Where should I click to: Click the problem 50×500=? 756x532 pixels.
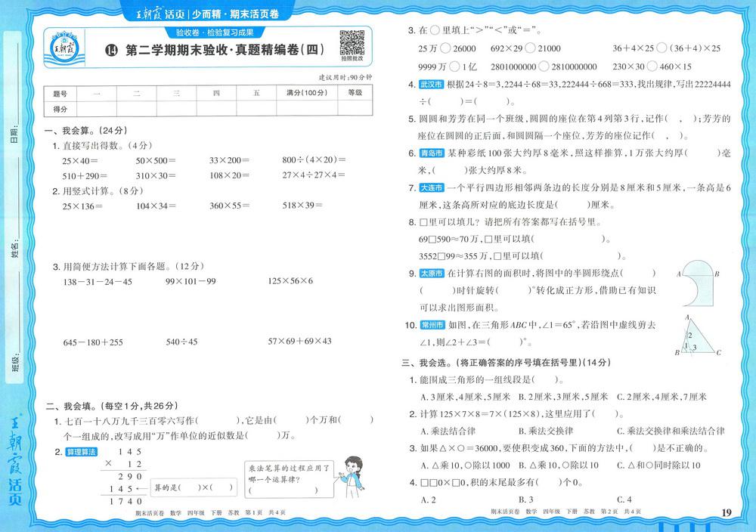coord(156,160)
